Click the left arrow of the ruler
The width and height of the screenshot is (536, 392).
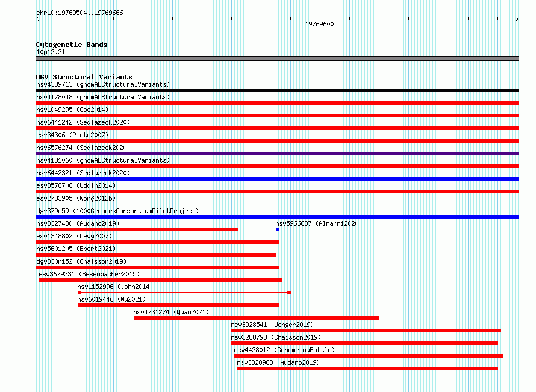[x=37, y=19]
